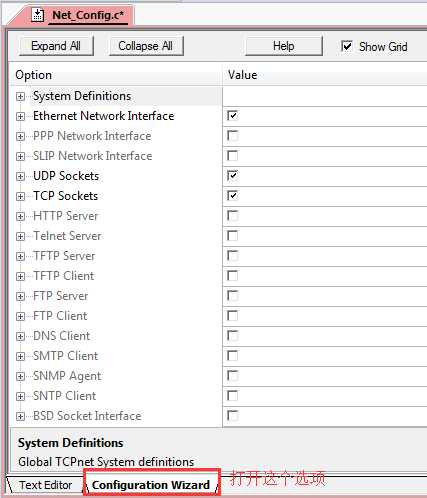Expand the BSD Socket Interface node

pyautogui.click(x=20, y=416)
